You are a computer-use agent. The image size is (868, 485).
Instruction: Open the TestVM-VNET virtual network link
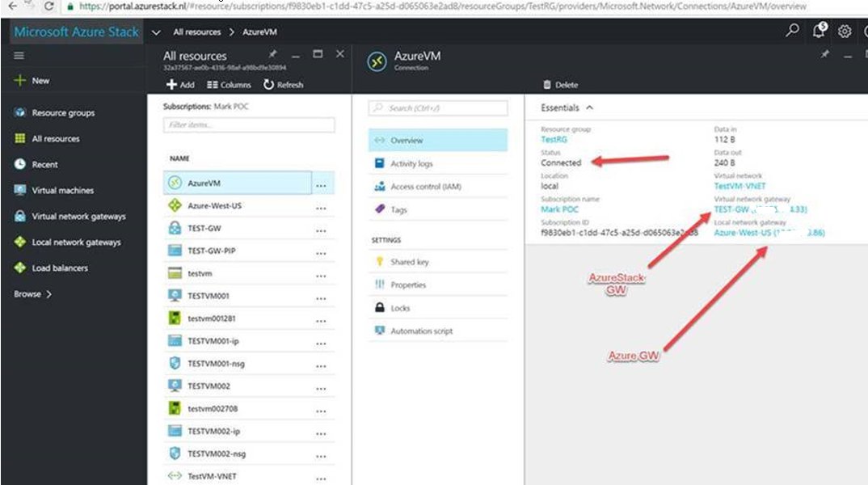tap(740, 186)
